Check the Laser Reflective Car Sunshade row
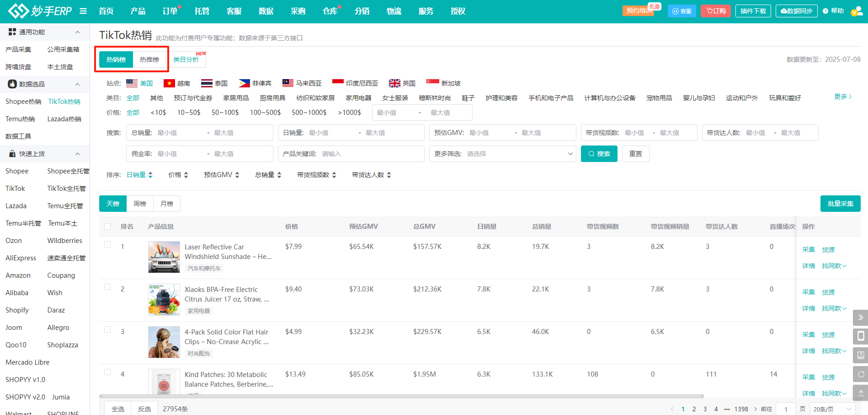 click(x=107, y=244)
